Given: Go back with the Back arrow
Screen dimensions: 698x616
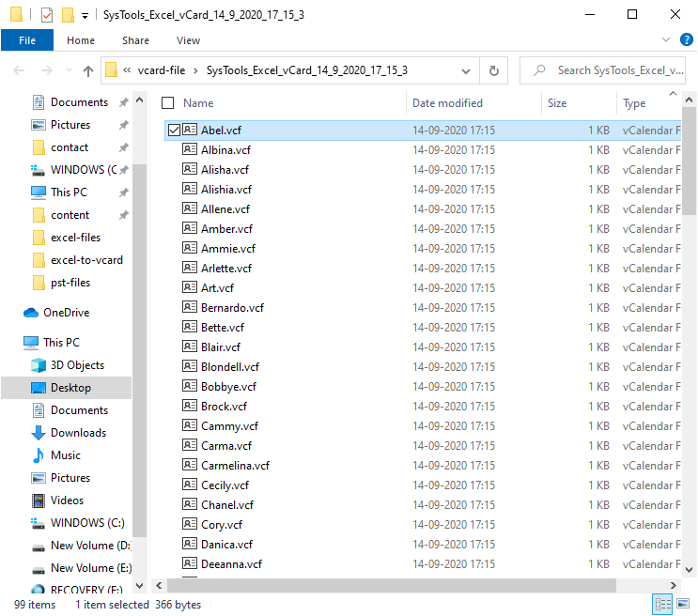Looking at the screenshot, I should [19, 70].
